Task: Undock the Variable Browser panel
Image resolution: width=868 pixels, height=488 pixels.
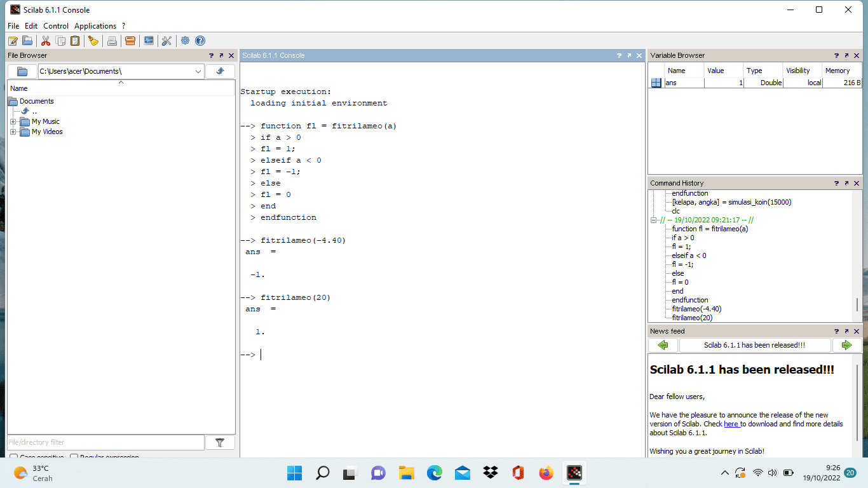Action: point(846,56)
